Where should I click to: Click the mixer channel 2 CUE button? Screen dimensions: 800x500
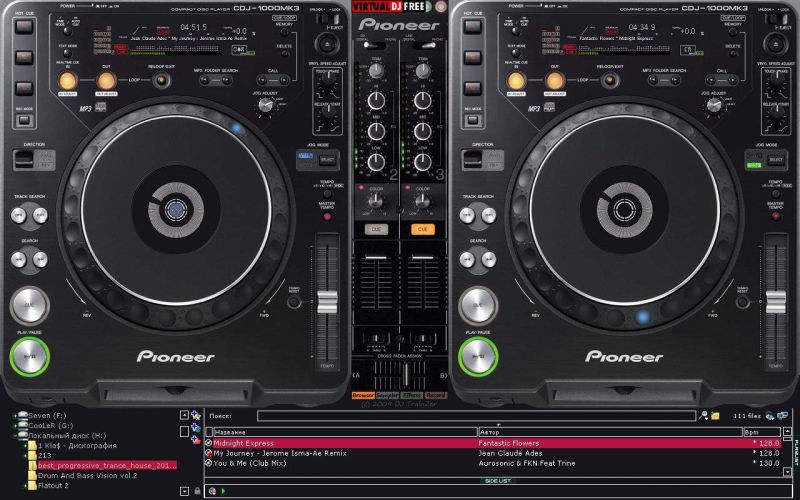[375, 228]
